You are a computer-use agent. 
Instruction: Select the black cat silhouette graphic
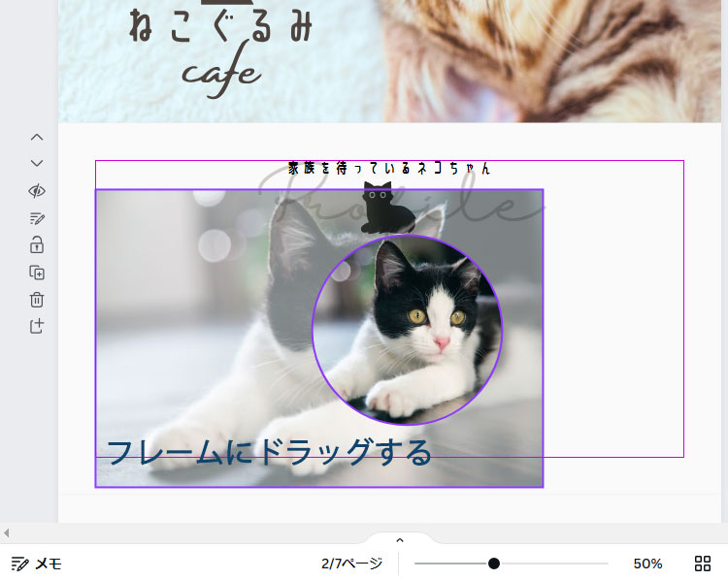click(386, 208)
